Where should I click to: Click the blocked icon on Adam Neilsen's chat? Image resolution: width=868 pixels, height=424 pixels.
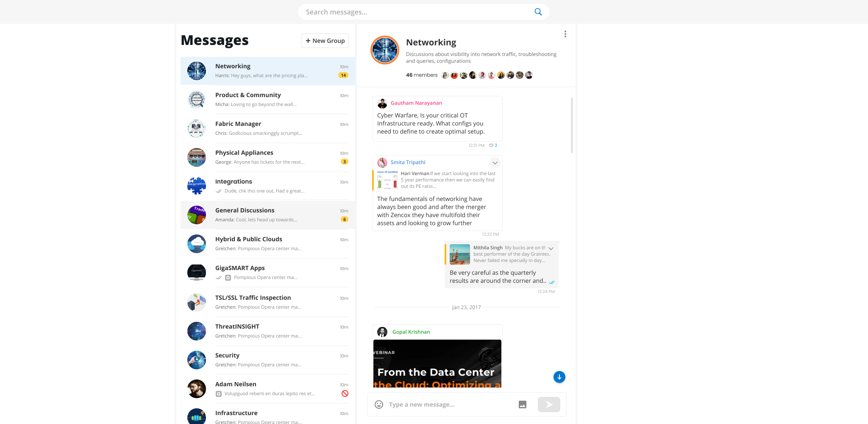point(344,393)
